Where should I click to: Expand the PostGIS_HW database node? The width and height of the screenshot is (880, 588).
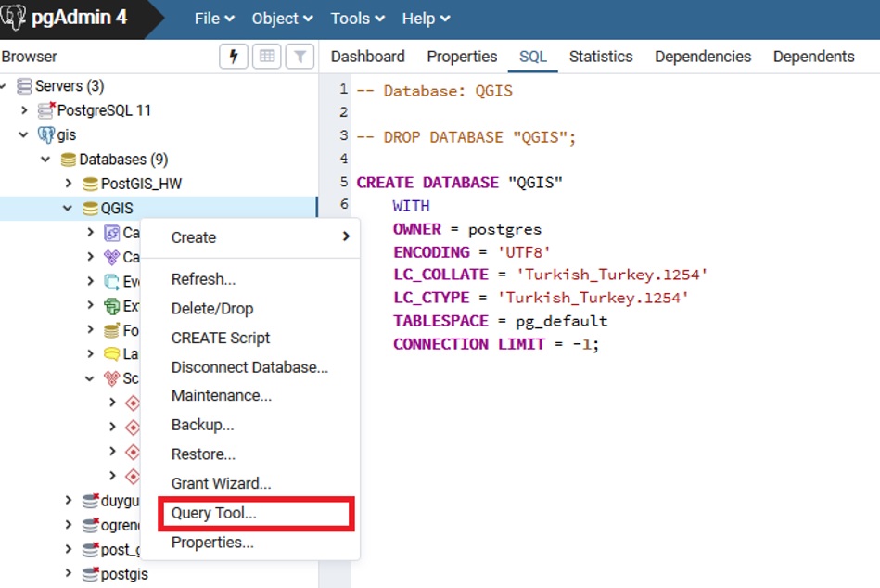point(68,184)
